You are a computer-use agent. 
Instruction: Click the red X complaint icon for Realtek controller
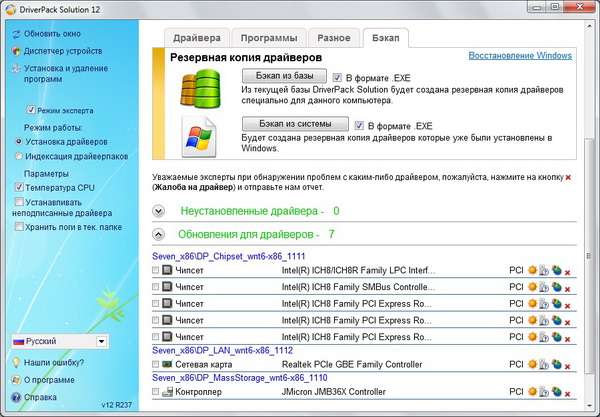pyautogui.click(x=567, y=366)
